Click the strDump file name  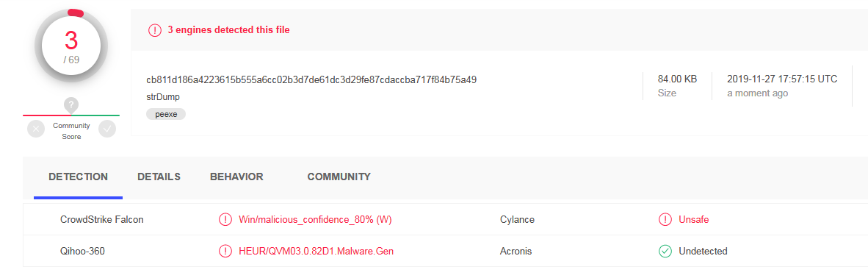[163, 97]
